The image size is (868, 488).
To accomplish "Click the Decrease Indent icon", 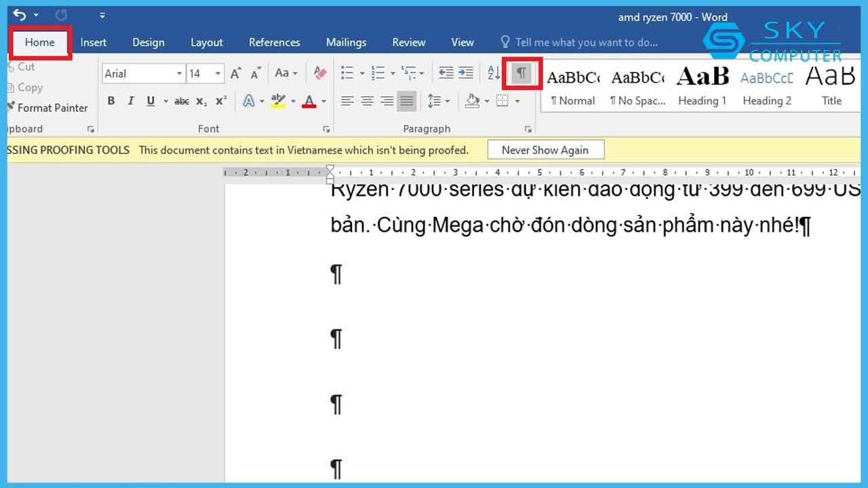I will pyautogui.click(x=446, y=73).
